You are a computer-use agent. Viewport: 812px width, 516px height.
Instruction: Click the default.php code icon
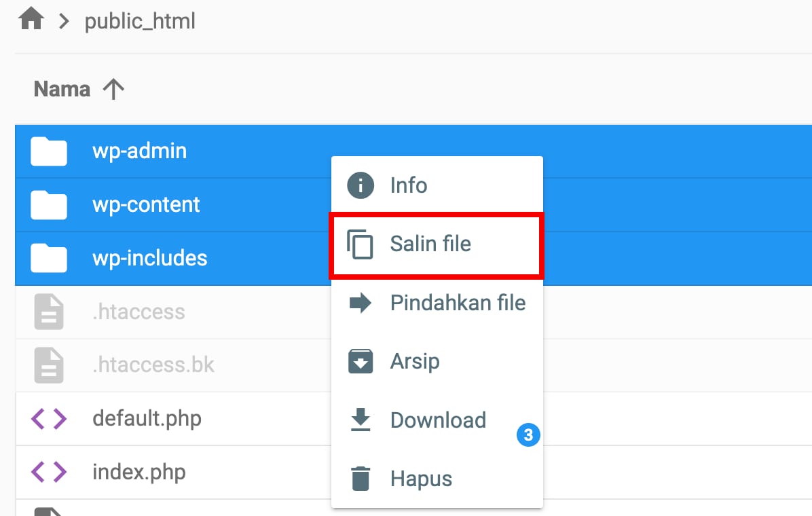point(49,418)
